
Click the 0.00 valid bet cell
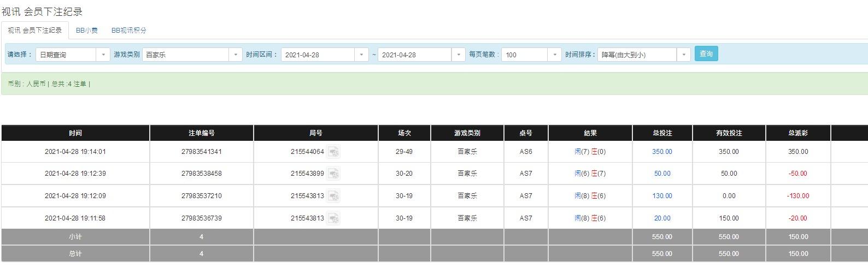pos(729,196)
